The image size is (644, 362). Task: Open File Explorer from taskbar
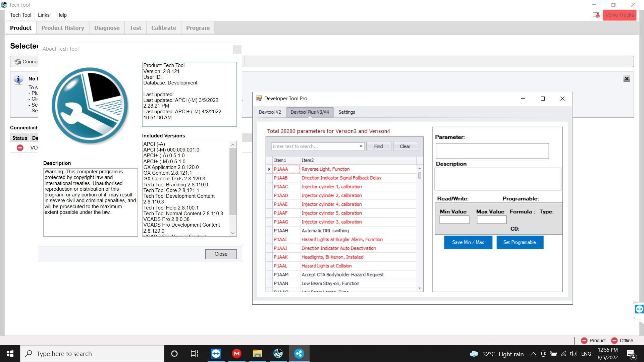[257, 354]
